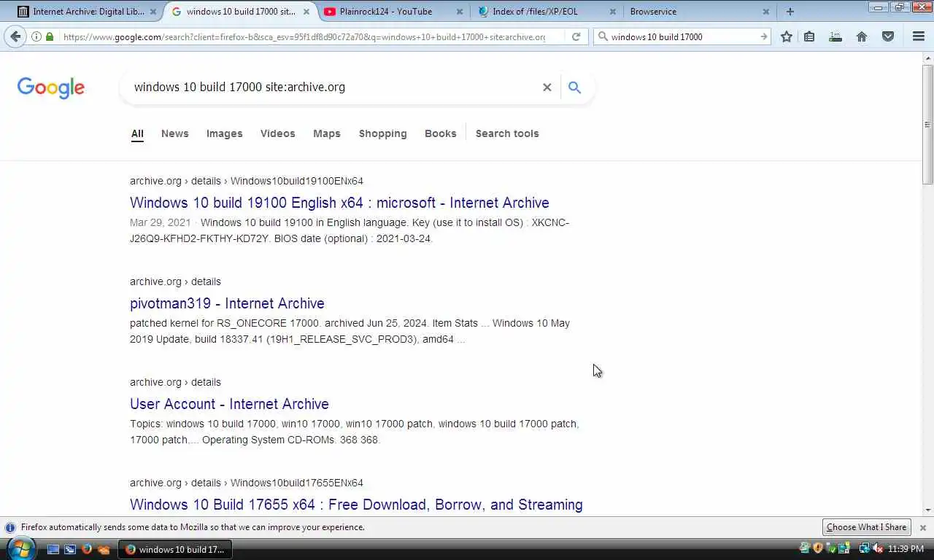Click the 11:39 PM taskbar clock

pos(906,548)
